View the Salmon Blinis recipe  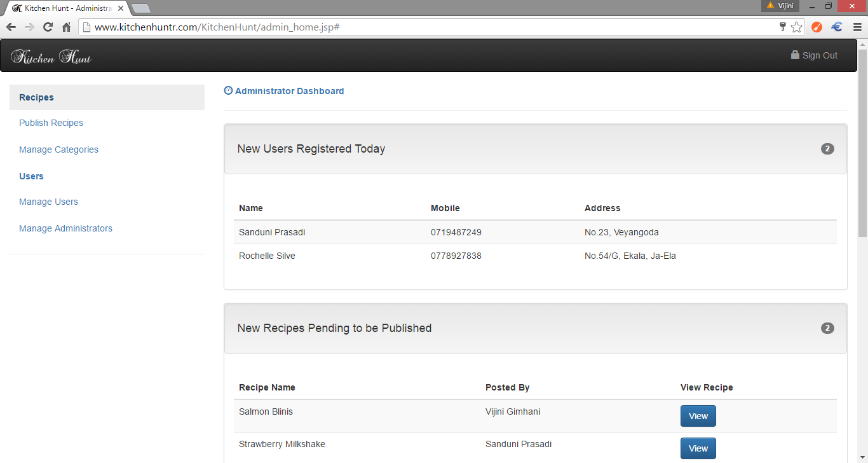tap(698, 416)
